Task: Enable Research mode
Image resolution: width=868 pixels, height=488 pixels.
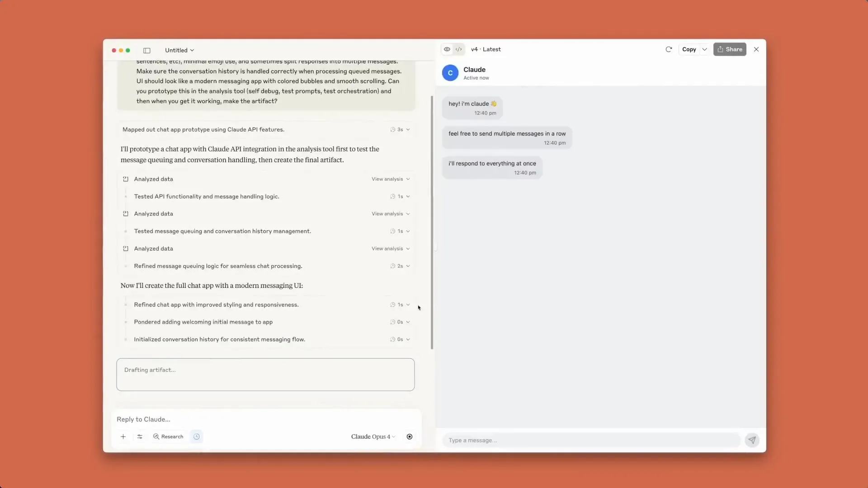Action: click(168, 437)
